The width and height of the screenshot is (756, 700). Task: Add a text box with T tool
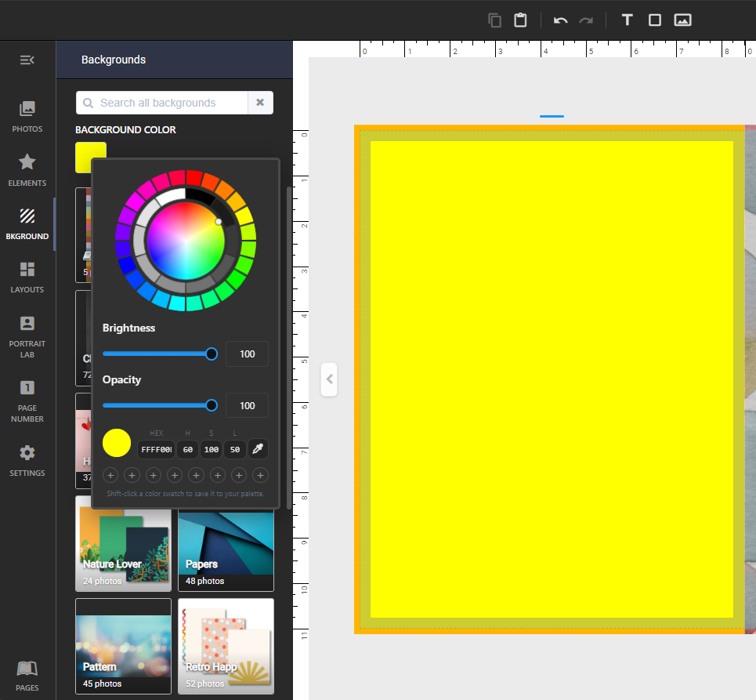tap(627, 20)
